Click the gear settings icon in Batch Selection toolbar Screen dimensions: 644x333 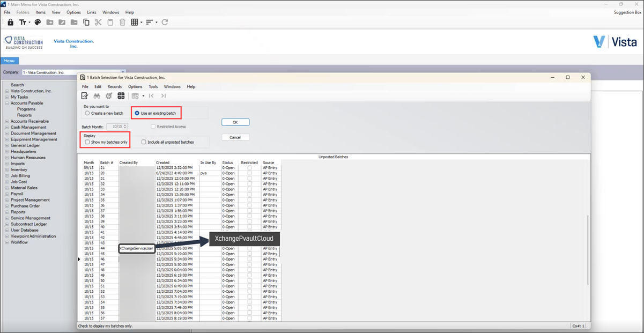pos(109,95)
